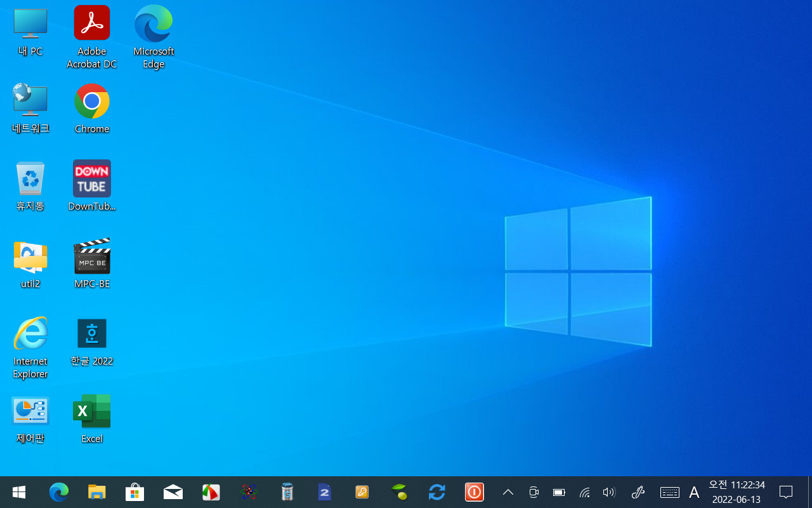Click the orange key taskbar icon
This screenshot has height=508, width=812.
(x=362, y=492)
